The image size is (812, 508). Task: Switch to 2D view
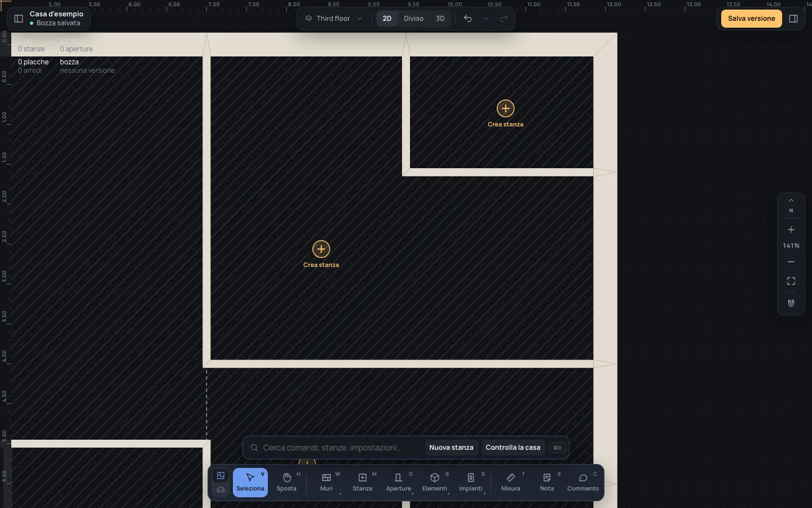click(x=387, y=19)
